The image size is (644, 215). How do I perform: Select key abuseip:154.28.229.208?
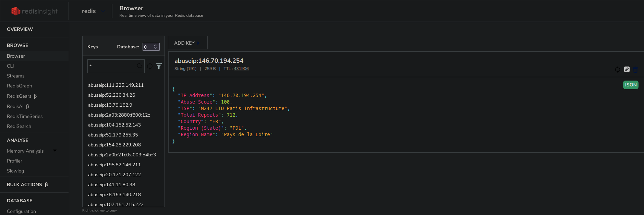point(114,145)
